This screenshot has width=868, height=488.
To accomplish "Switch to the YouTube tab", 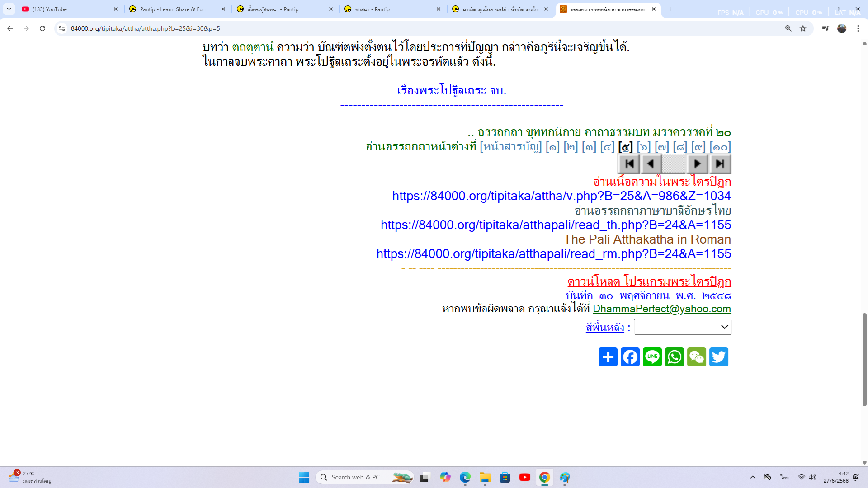I will pyautogui.click(x=70, y=9).
